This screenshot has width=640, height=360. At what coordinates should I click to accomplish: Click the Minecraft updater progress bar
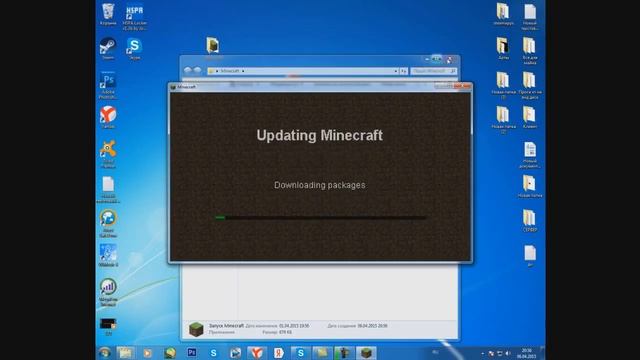[320, 218]
